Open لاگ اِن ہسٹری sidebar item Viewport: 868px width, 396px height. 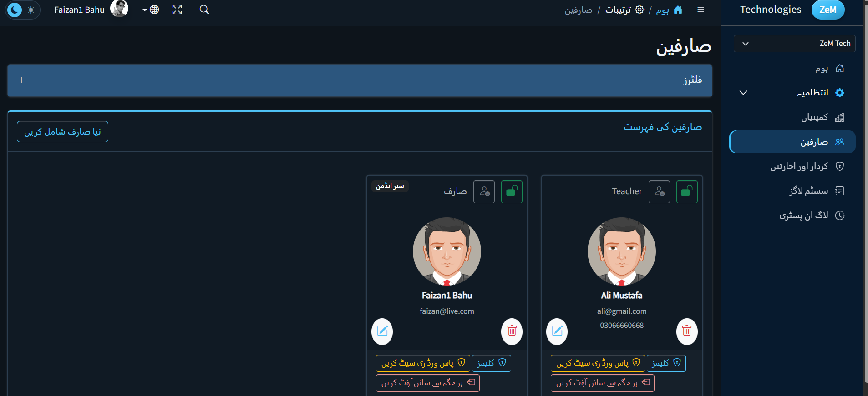pos(792,216)
